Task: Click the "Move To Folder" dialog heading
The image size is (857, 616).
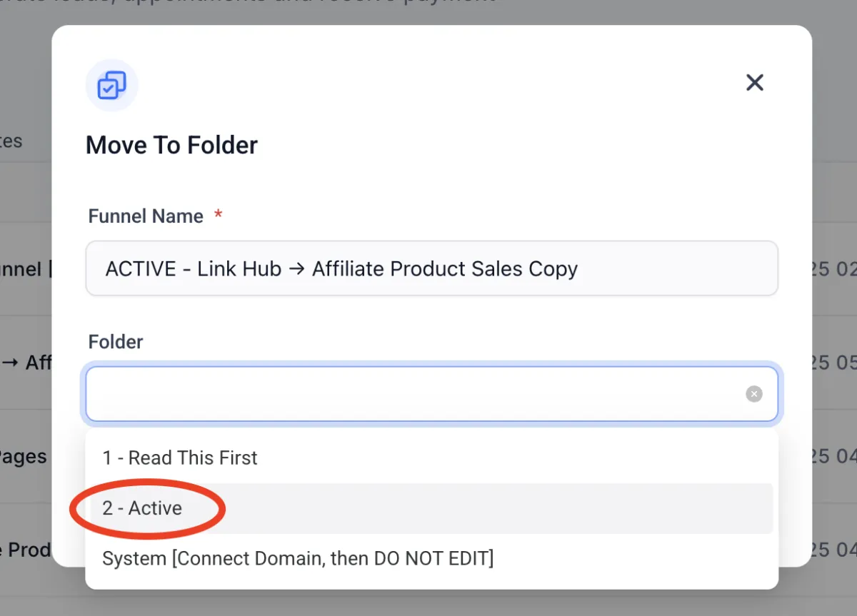Action: pos(171,145)
